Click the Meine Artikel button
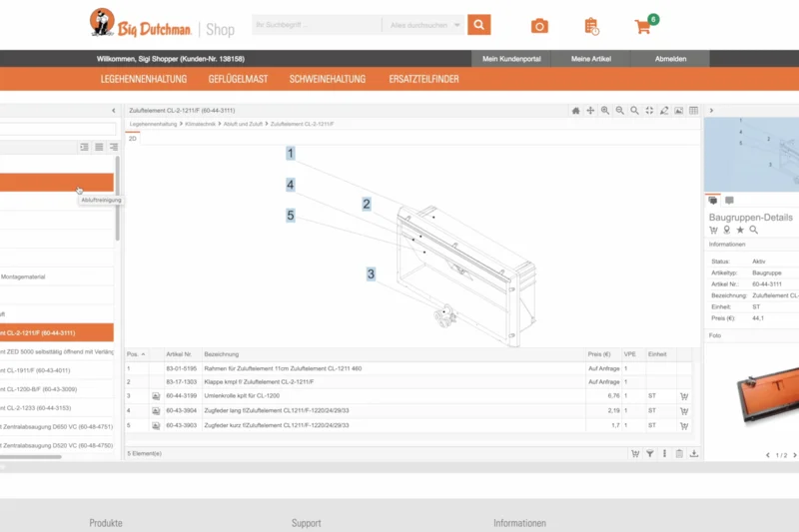Screen dimensions: 799x532 (x=591, y=59)
